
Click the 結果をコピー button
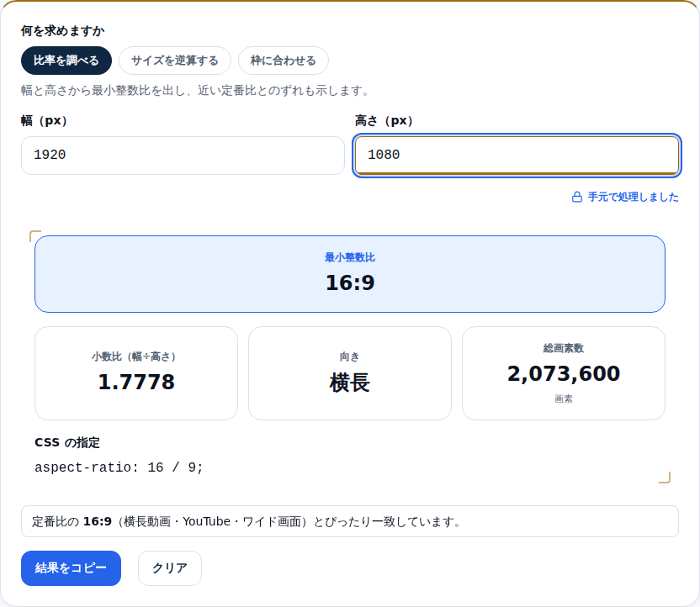tap(71, 568)
